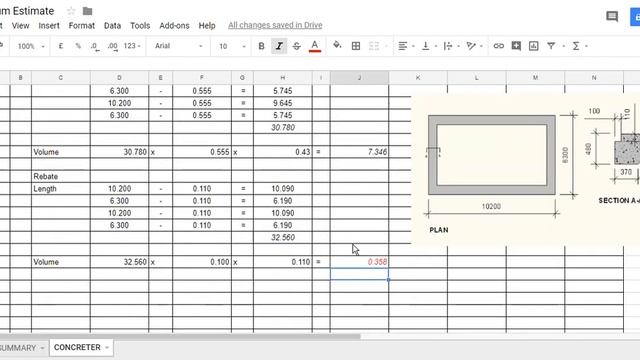640x360 pixels.
Task: Open the zoom 100% dropdown
Action: [31, 46]
